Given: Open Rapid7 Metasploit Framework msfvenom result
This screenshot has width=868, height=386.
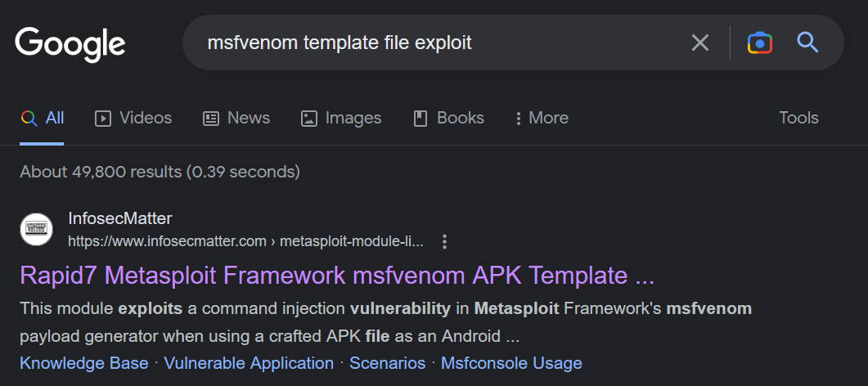Looking at the screenshot, I should [x=337, y=276].
